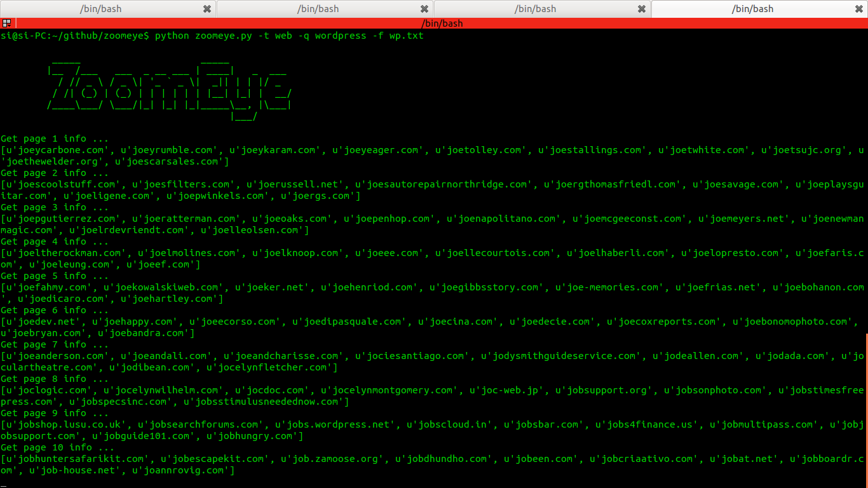Click the 'Get page 10 info ...' line
868x488 pixels.
click(58, 447)
